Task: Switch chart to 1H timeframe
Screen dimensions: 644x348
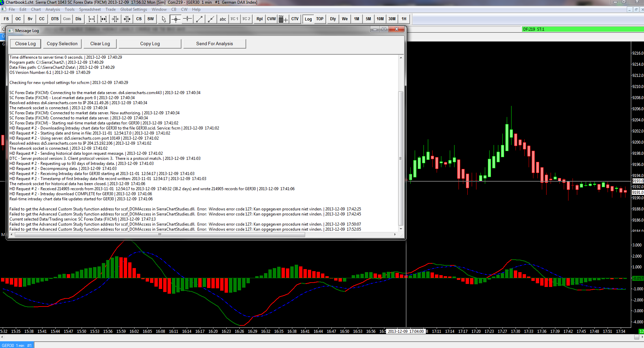Action: 404,19
